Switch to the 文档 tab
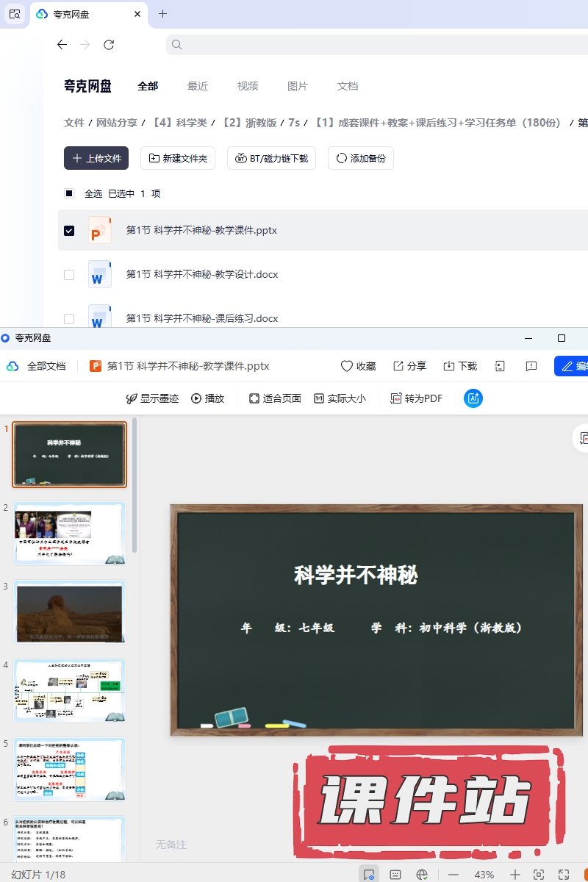 coord(348,86)
